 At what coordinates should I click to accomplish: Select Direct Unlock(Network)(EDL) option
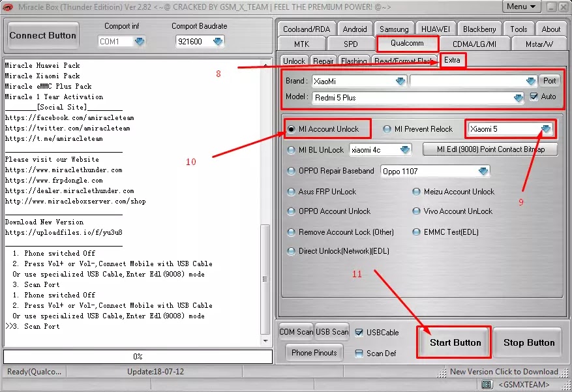pyautogui.click(x=291, y=251)
